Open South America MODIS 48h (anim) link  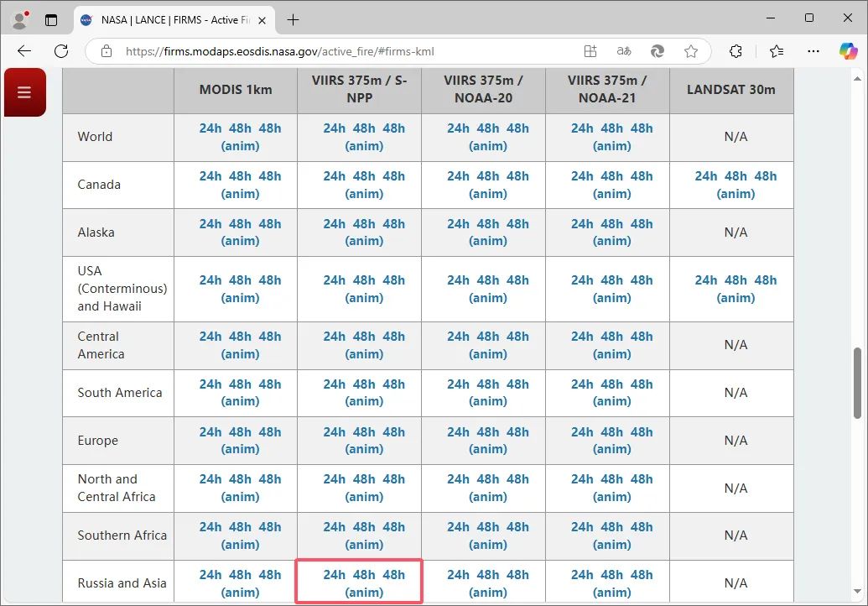click(x=240, y=401)
